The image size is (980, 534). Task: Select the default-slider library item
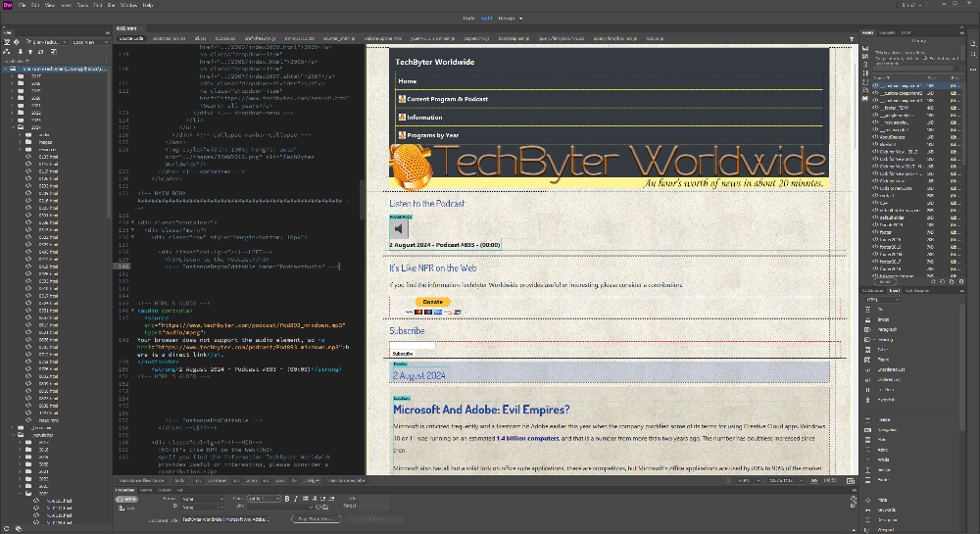[892, 218]
